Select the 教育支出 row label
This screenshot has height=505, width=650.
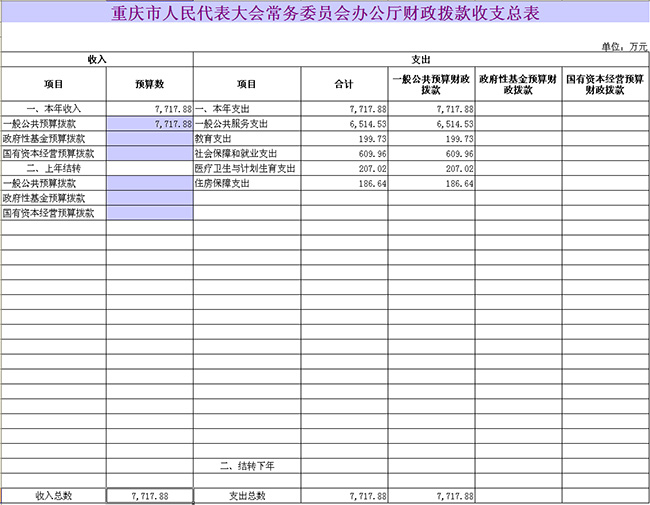(214, 139)
